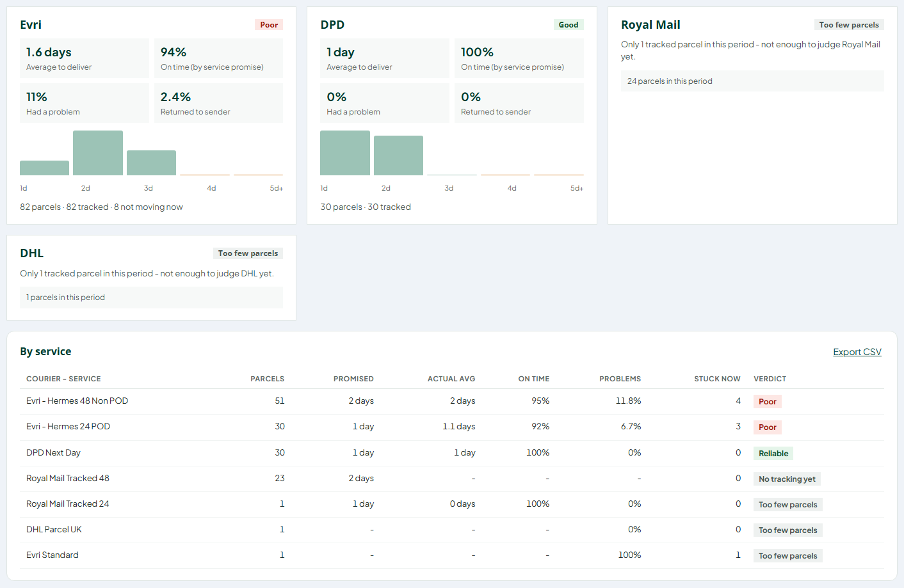Click the '11.8%' problems cell
Viewport: 904px width, 588px height.
(x=628, y=401)
